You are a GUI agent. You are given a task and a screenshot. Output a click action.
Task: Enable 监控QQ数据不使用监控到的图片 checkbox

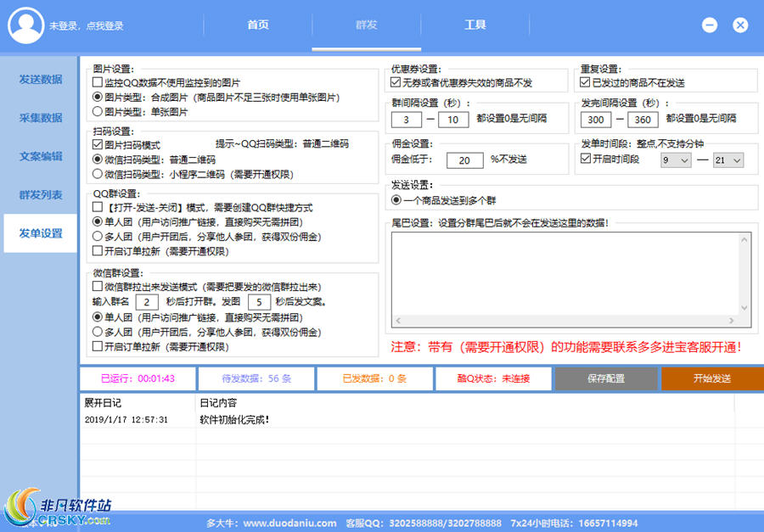98,83
